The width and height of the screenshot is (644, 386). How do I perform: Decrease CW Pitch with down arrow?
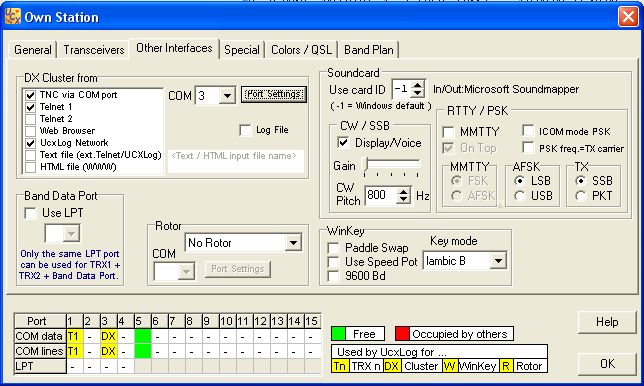(x=404, y=200)
